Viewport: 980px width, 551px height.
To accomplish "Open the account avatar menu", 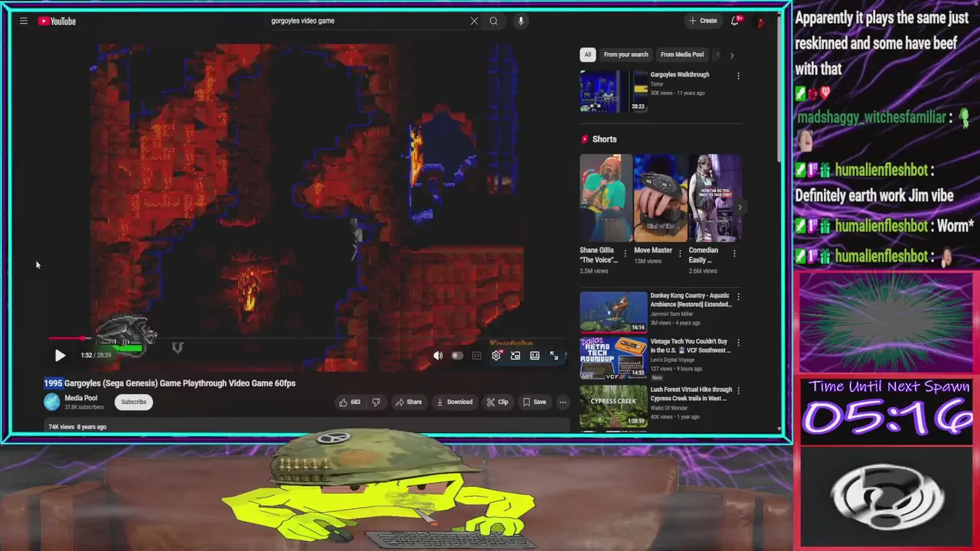I will (x=761, y=21).
